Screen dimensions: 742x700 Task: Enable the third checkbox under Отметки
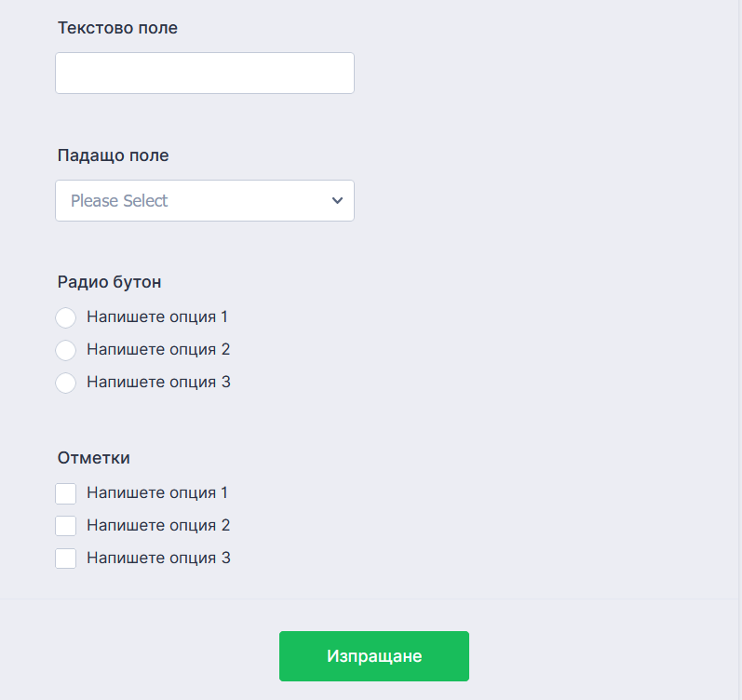[65, 559]
